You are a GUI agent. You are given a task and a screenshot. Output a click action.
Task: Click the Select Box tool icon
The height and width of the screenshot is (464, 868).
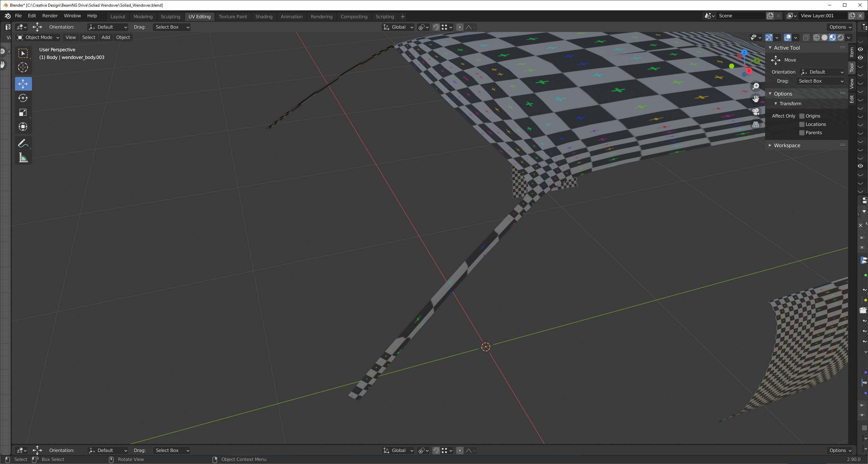click(23, 53)
